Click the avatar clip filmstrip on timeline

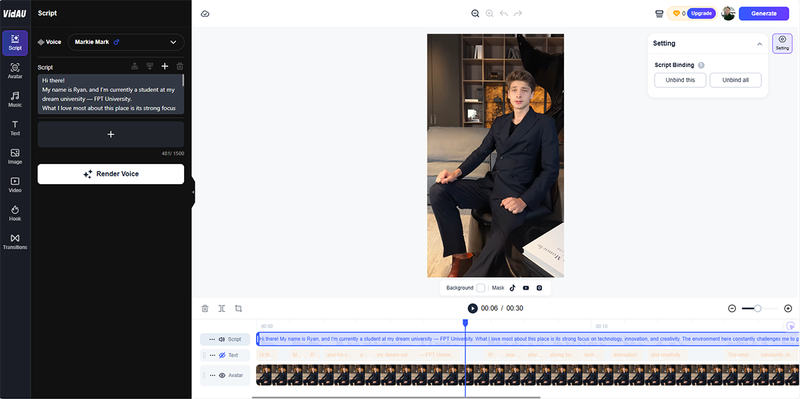[528, 375]
